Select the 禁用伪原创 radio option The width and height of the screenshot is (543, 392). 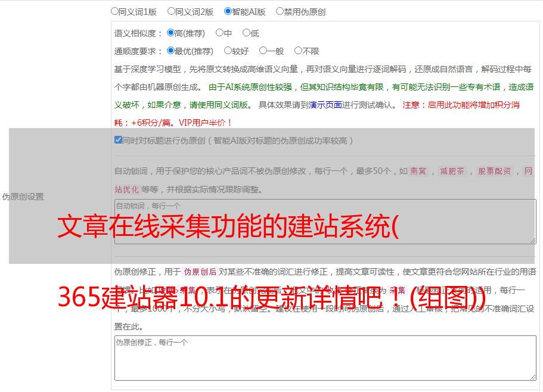point(280,11)
